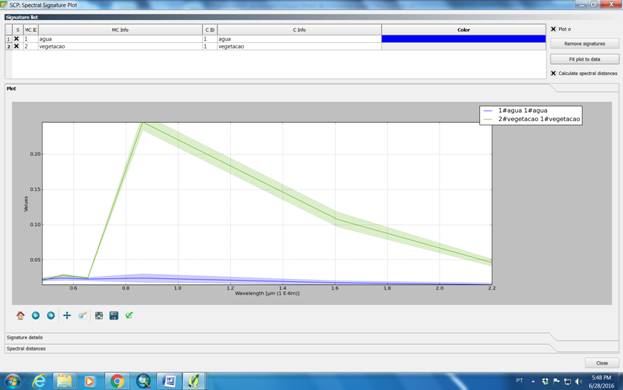Select the zoom-to-rectangle tool
Screen dimensions: 623x390
pos(83,315)
